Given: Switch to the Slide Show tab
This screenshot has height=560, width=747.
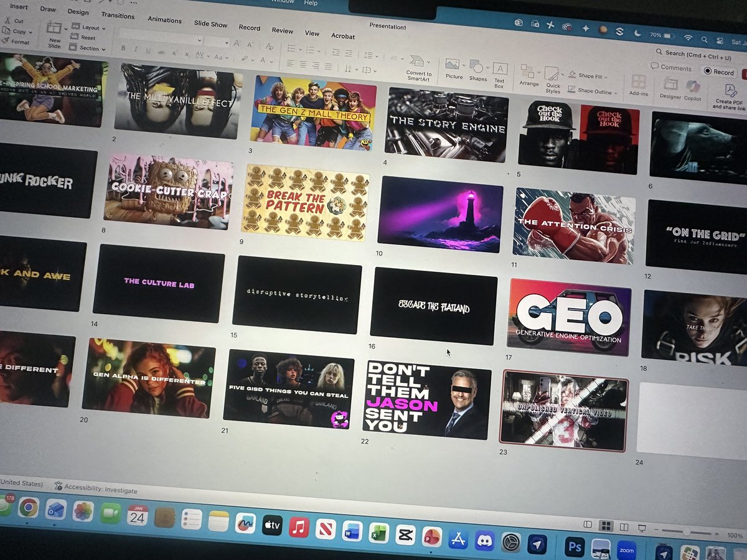Looking at the screenshot, I should [x=210, y=24].
